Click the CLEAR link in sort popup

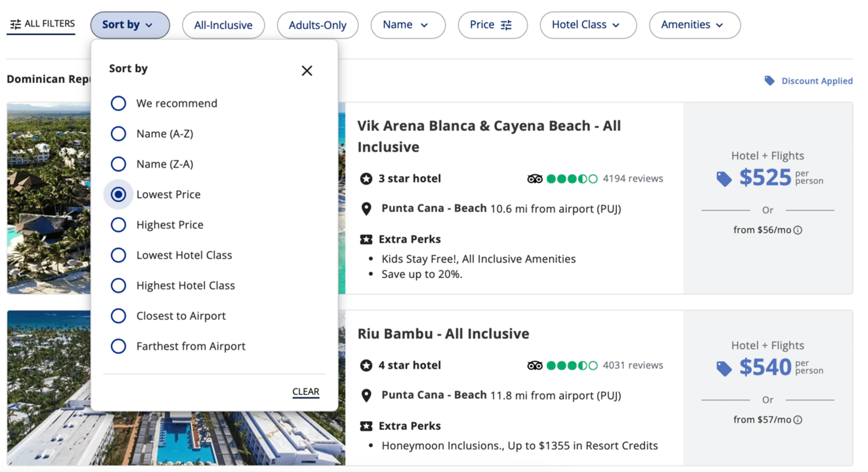[306, 392]
